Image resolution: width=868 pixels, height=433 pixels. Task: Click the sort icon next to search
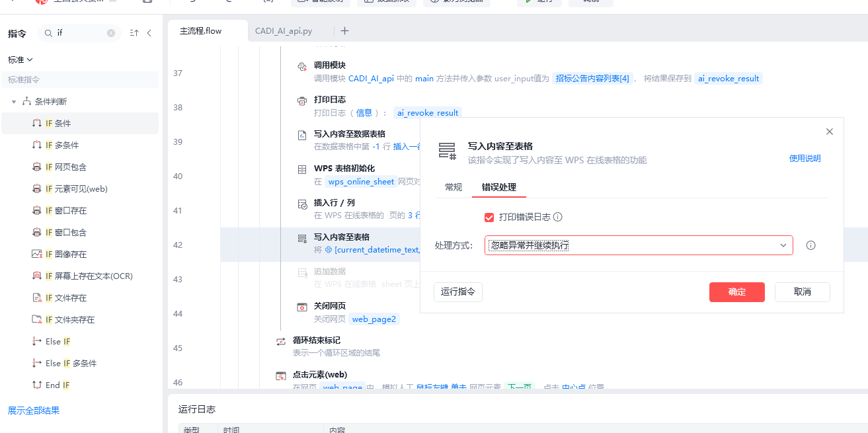(134, 33)
